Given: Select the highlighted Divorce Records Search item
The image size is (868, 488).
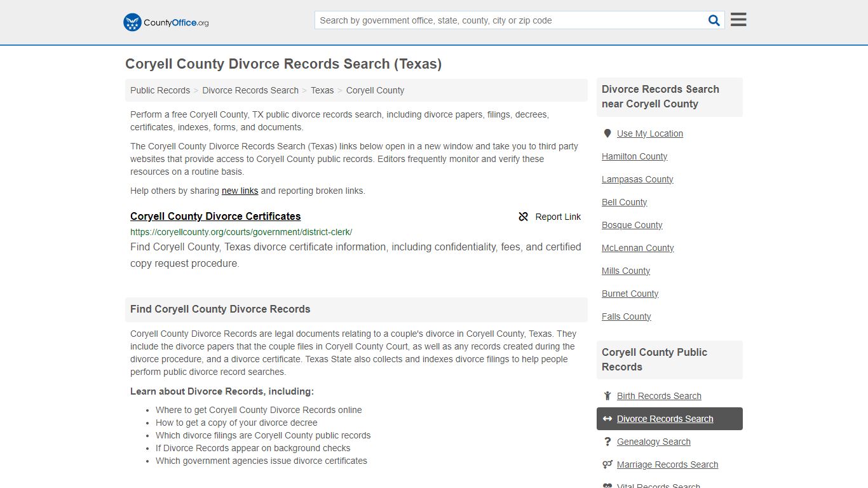Looking at the screenshot, I should pos(670,419).
